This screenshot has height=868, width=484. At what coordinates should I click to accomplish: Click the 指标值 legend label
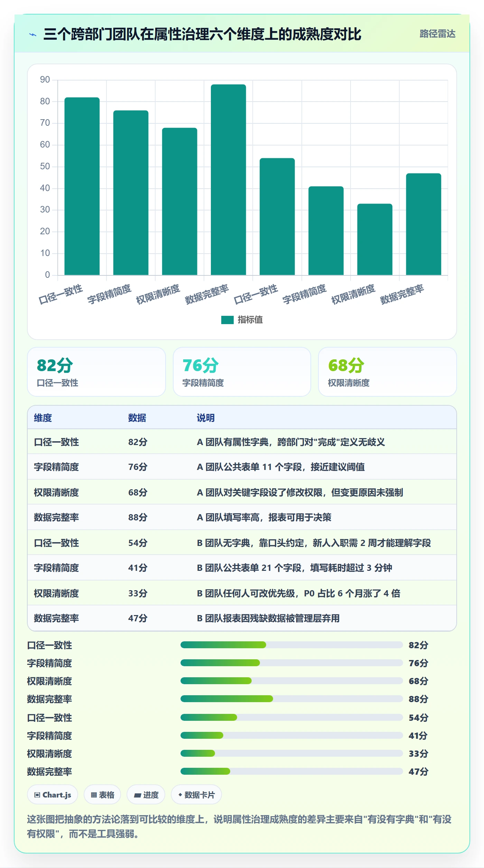pos(250,320)
